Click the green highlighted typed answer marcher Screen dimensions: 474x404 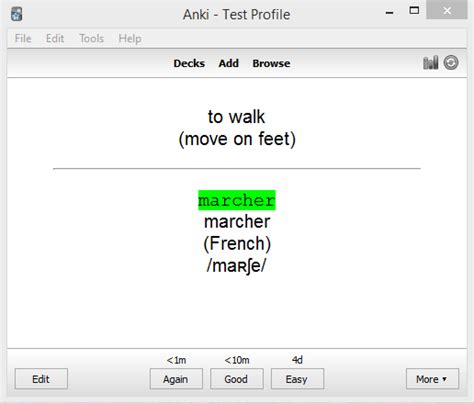(x=237, y=200)
